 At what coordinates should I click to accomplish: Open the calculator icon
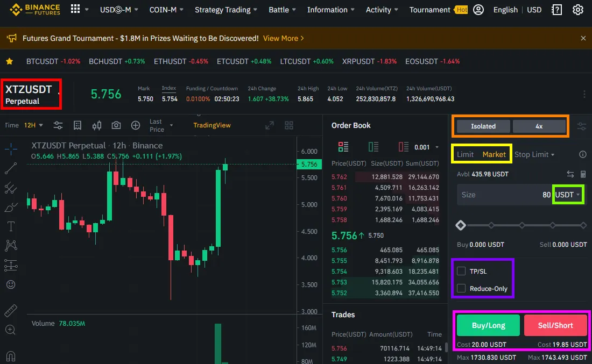click(583, 174)
